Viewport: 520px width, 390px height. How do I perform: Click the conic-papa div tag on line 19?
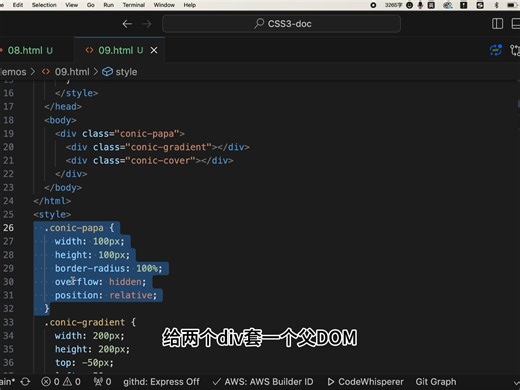coord(120,133)
